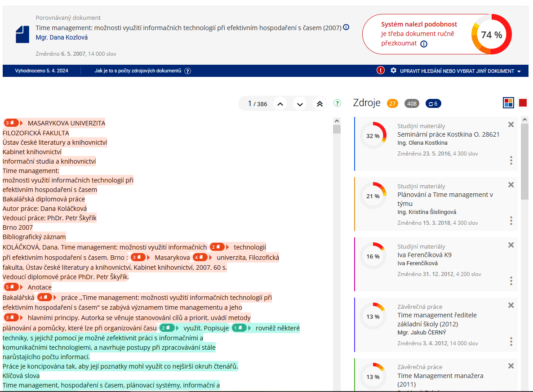Open source 'Time management ředitele základní školy'

pos(437,320)
